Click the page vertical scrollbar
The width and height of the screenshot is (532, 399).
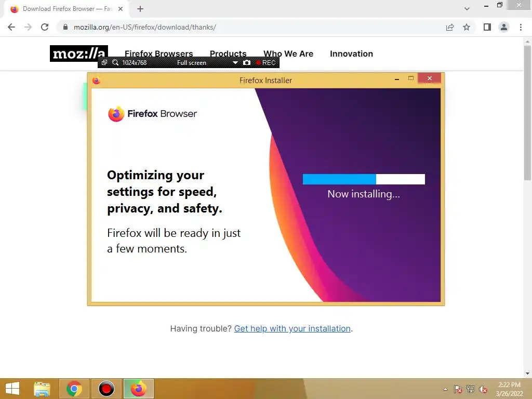(x=528, y=112)
